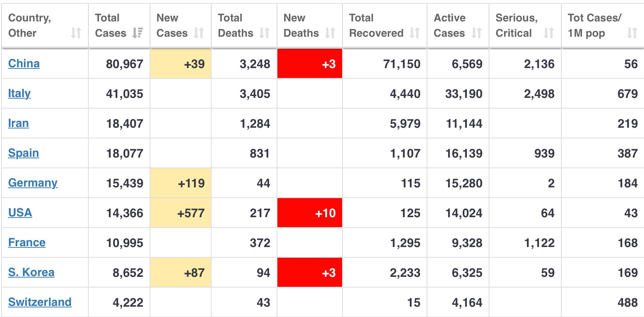
Task: Open the Switzerland country page
Action: [40, 302]
